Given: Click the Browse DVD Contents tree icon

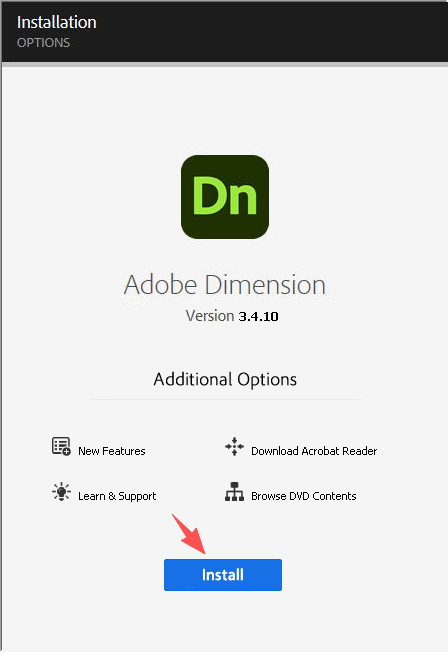Looking at the screenshot, I should [235, 492].
